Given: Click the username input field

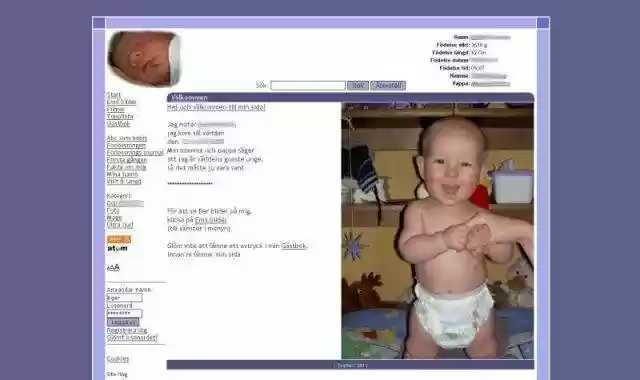Looking at the screenshot, I should [124, 298].
